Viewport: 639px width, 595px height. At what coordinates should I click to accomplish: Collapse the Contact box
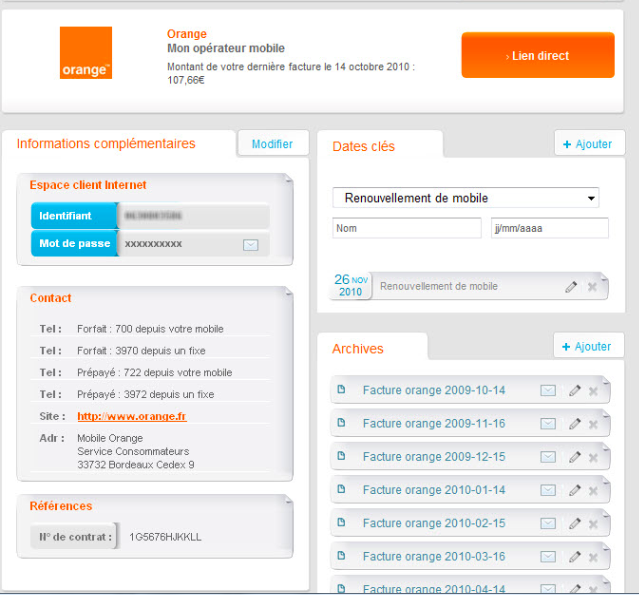point(288,292)
